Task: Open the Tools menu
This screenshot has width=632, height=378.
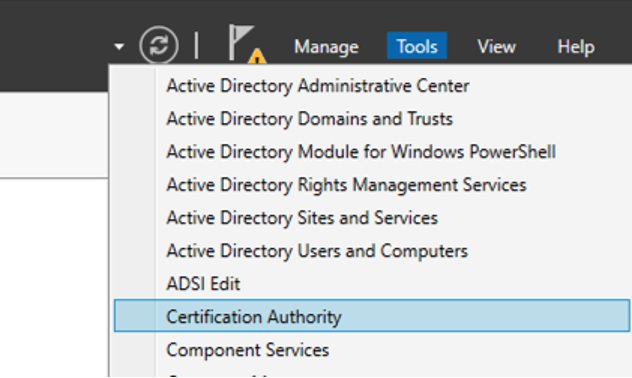Action: (x=417, y=46)
